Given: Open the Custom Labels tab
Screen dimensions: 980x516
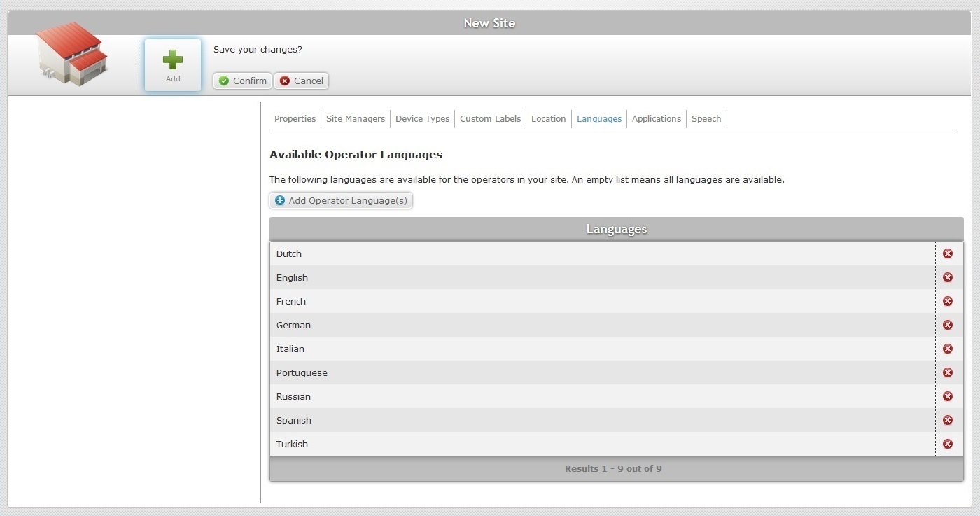Looking at the screenshot, I should 490,119.
